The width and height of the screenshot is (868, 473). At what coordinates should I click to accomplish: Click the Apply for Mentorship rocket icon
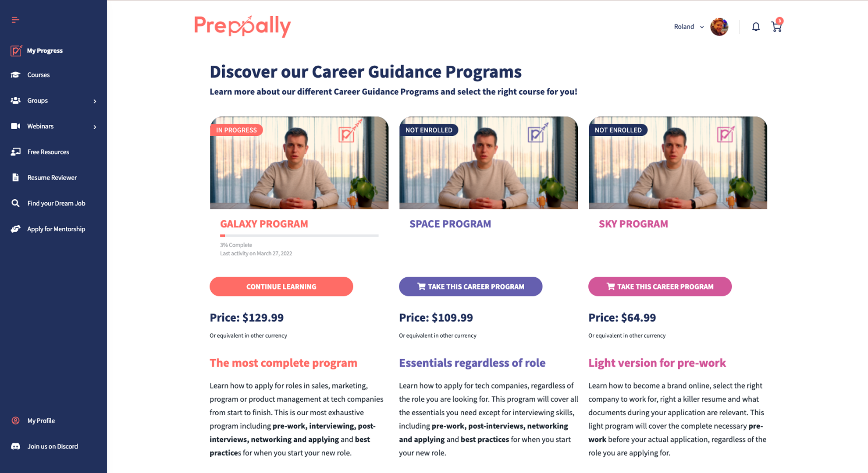[x=15, y=228]
